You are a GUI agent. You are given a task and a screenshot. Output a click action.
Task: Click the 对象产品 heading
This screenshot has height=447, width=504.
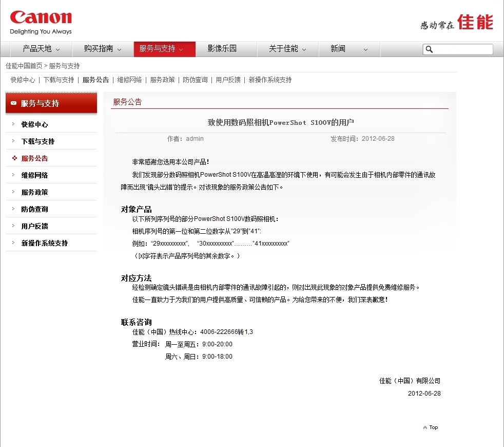(137, 209)
